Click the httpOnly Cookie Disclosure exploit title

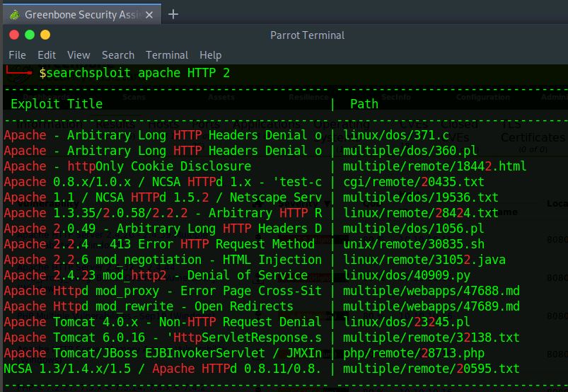click(x=127, y=166)
